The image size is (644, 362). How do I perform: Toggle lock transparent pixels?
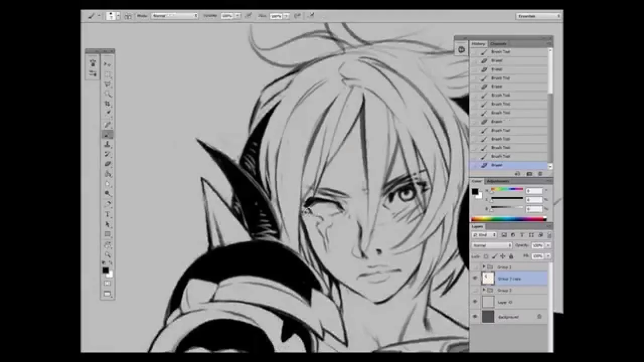[486, 256]
